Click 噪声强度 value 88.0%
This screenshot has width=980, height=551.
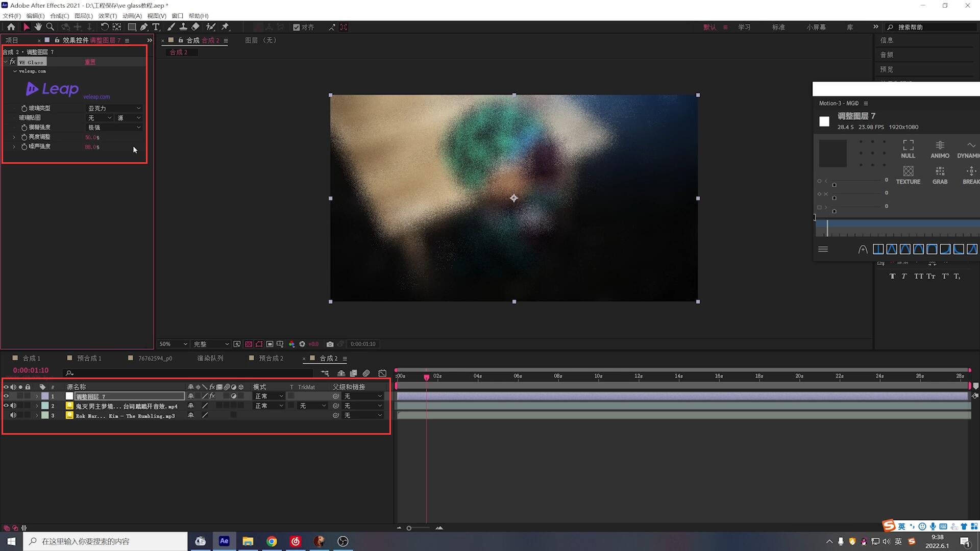[92, 147]
